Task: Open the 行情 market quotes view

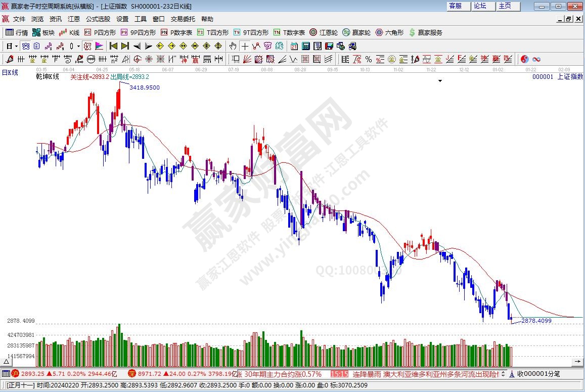Action: [x=17, y=32]
